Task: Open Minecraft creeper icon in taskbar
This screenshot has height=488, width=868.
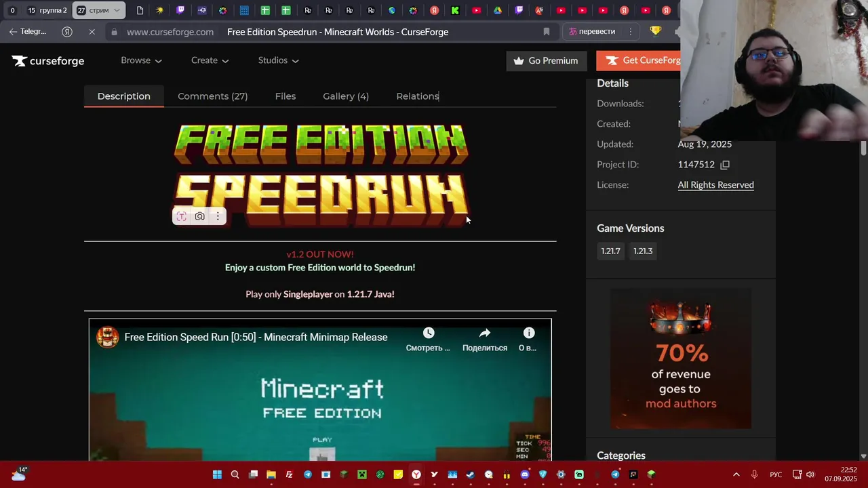Action: [x=362, y=474]
